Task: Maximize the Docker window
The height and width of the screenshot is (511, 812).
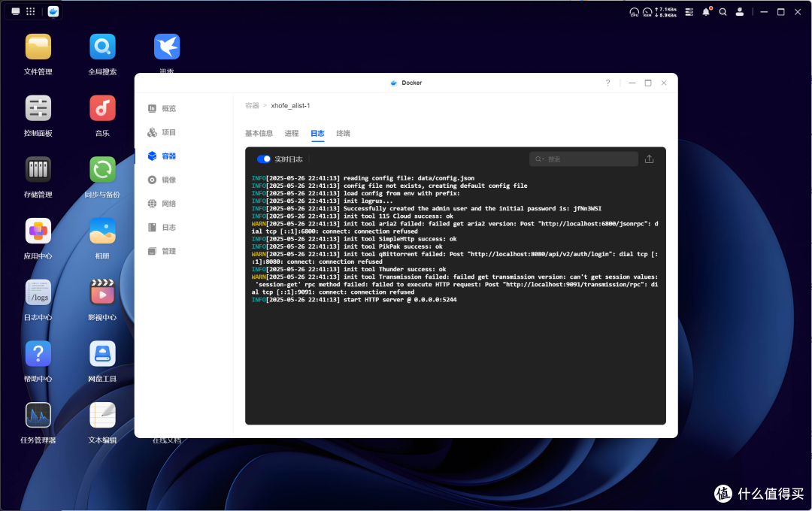Action: pos(648,83)
